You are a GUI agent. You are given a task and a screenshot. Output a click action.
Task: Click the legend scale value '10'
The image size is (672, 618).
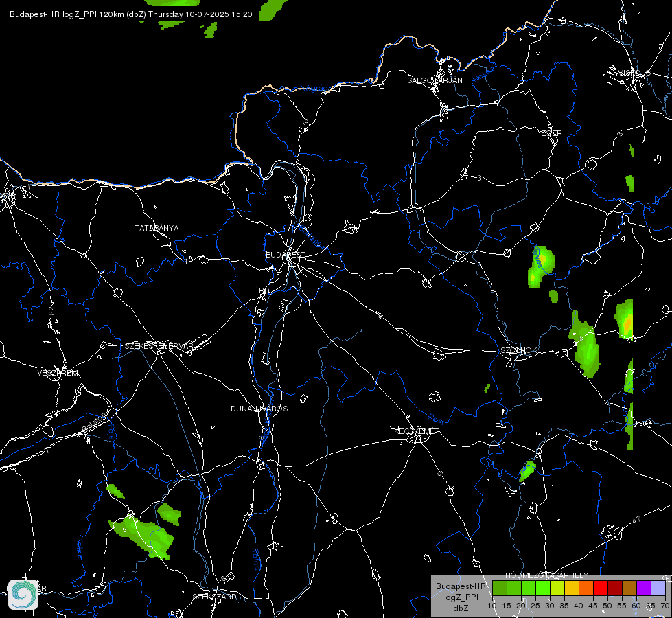click(492, 606)
